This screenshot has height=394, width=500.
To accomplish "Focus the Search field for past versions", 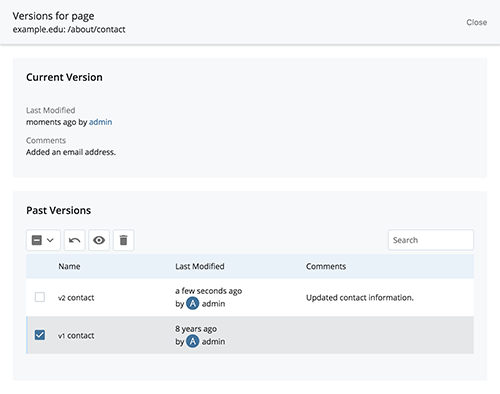I will [431, 240].
